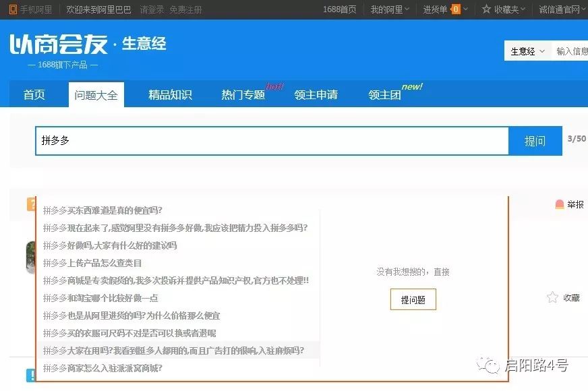Click the 输入信息 search field at top
588x391 pixels.
[571, 51]
